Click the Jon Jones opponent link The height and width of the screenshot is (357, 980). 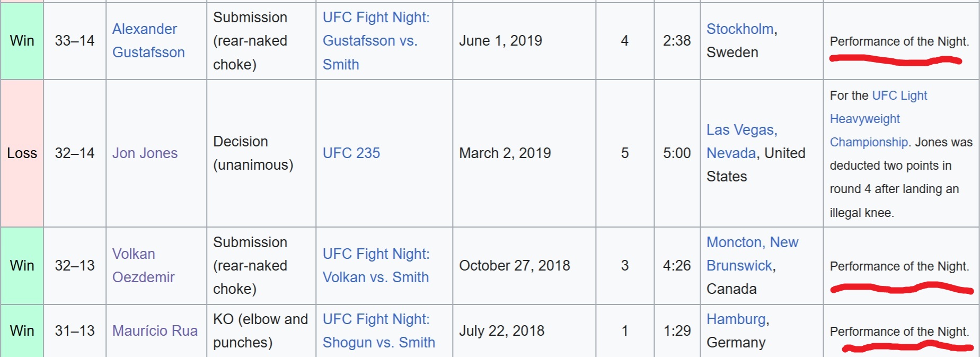click(145, 153)
